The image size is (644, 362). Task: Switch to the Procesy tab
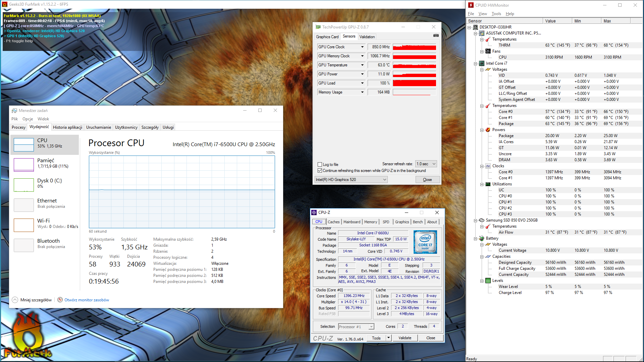pyautogui.click(x=18, y=127)
